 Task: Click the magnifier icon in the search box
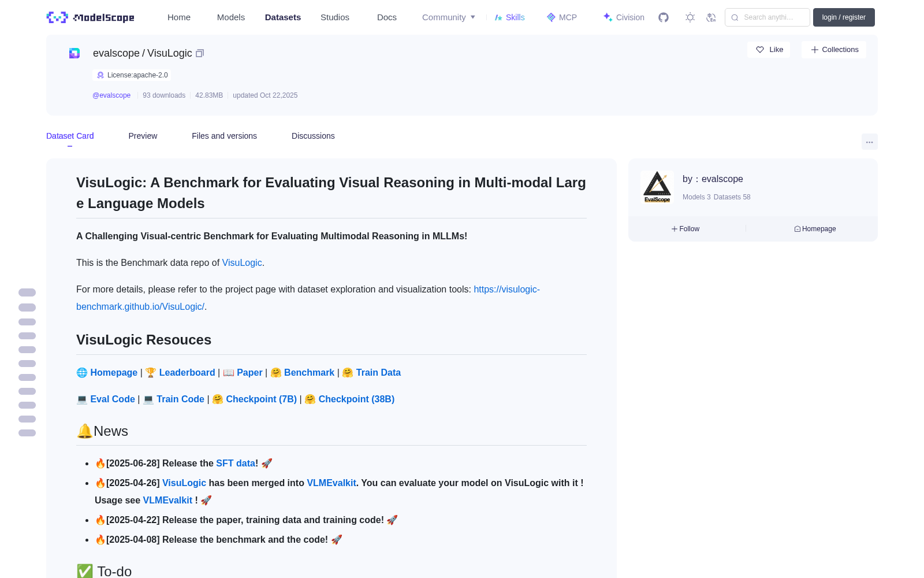coord(735,17)
